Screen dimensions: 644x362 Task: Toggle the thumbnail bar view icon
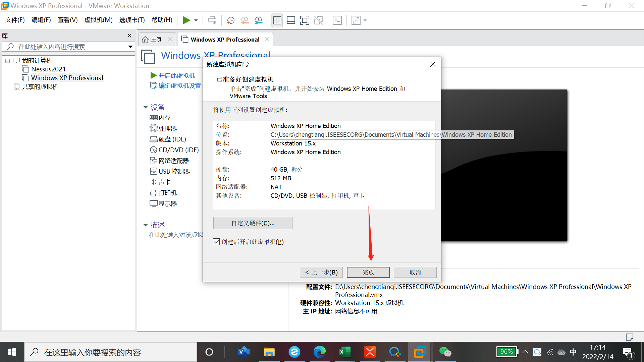point(291,20)
